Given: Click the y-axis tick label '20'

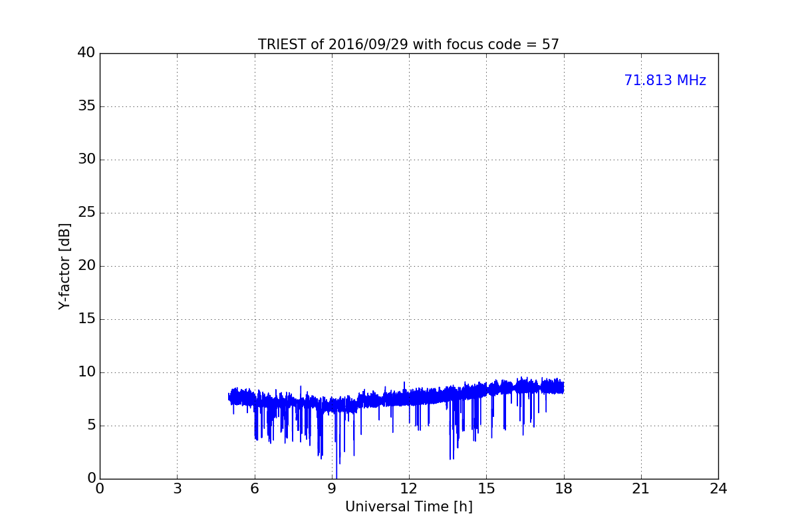Looking at the screenshot, I should 86,266.
